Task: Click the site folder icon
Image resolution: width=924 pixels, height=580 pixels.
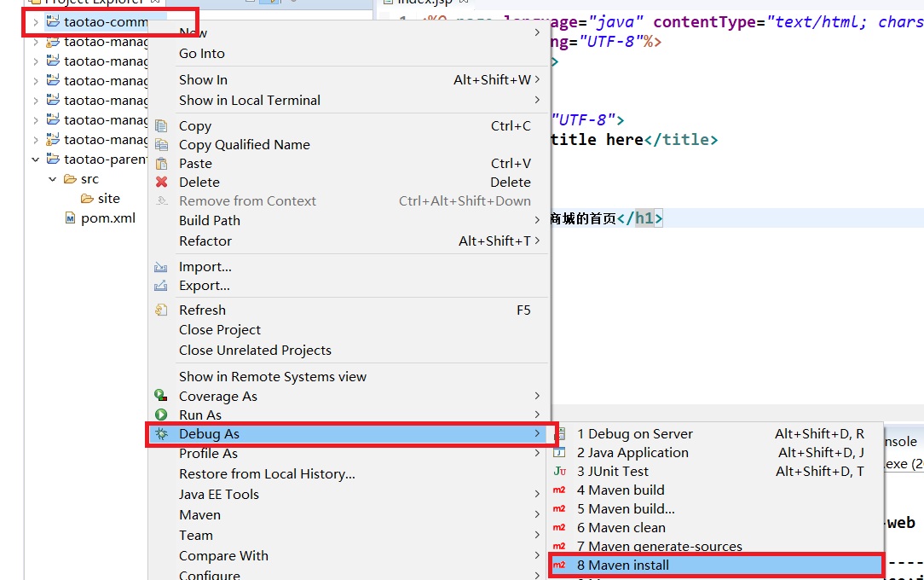Action: (x=87, y=199)
